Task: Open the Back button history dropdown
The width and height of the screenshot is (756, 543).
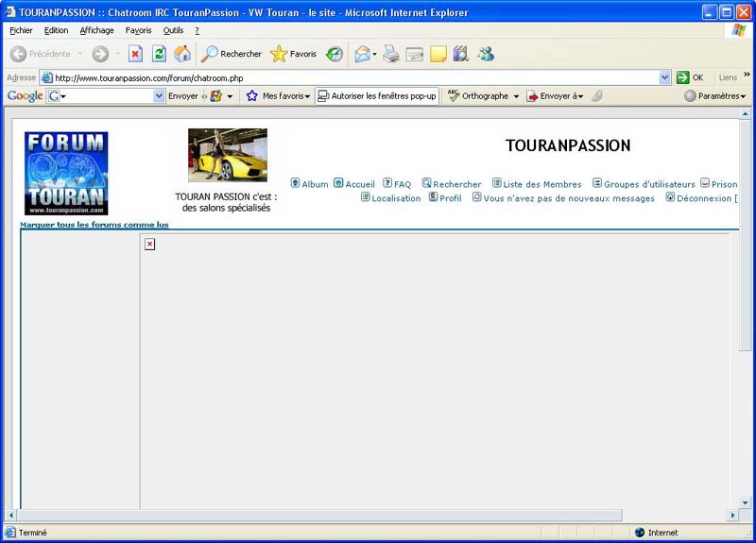Action: tap(80, 54)
